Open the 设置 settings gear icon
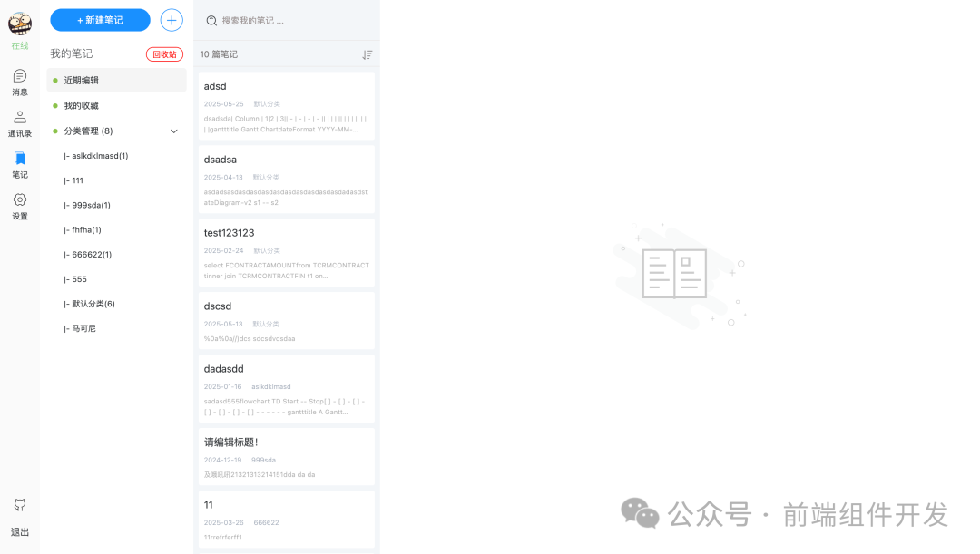Viewport: 980px width, 554px height. [x=20, y=199]
